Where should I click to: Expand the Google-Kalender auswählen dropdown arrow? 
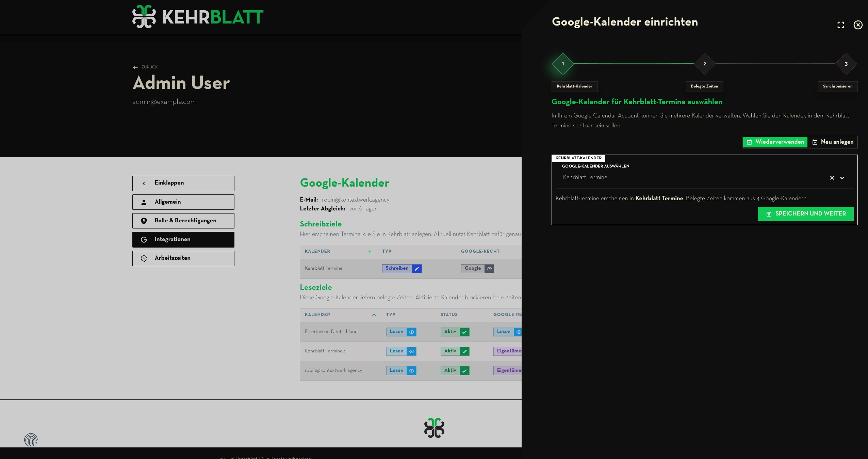842,178
